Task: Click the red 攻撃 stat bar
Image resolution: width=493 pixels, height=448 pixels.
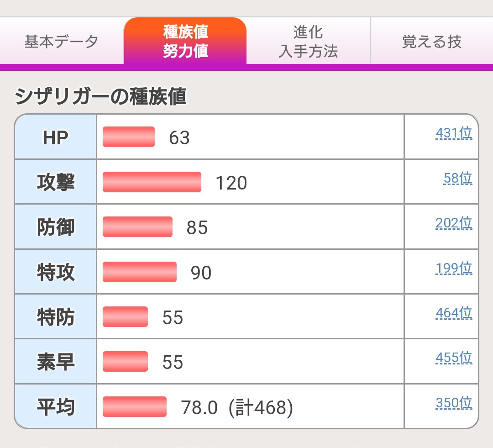Action: [x=152, y=182]
